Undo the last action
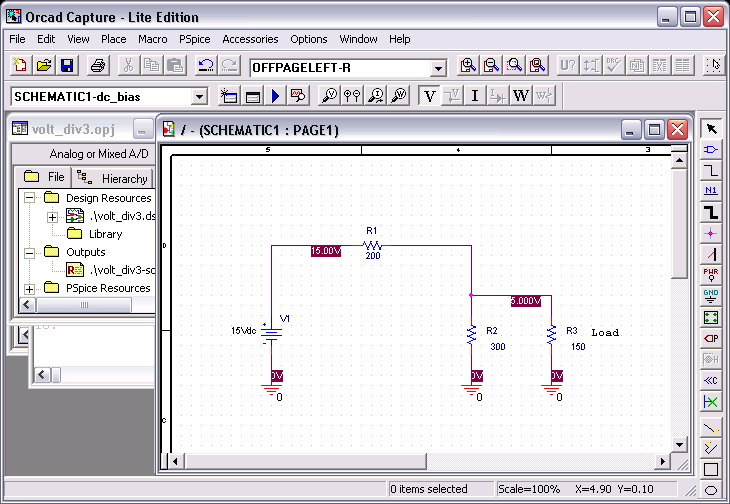730x504 pixels. [206, 66]
